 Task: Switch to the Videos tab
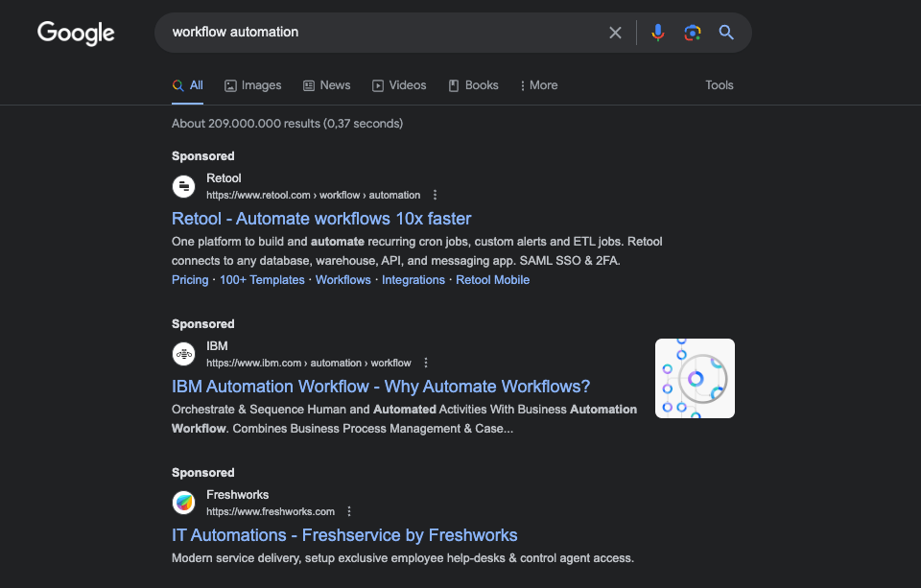[x=399, y=85]
